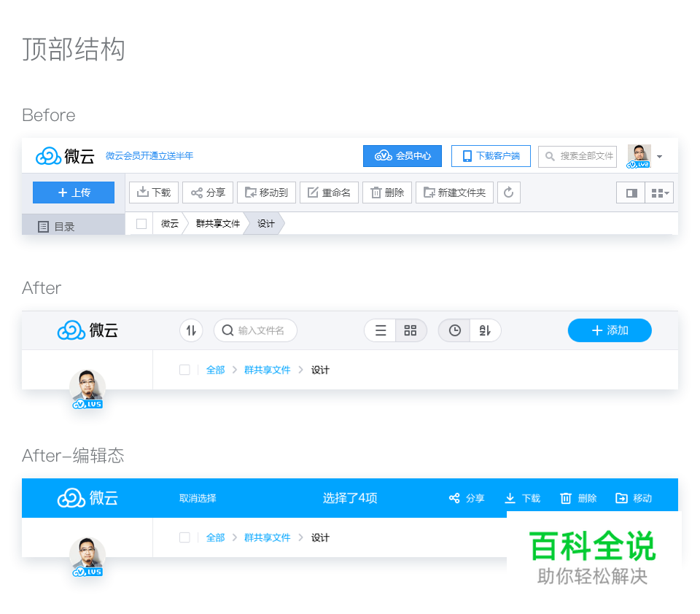Click the 上传 upload button
The width and height of the screenshot is (700, 614).
73,193
